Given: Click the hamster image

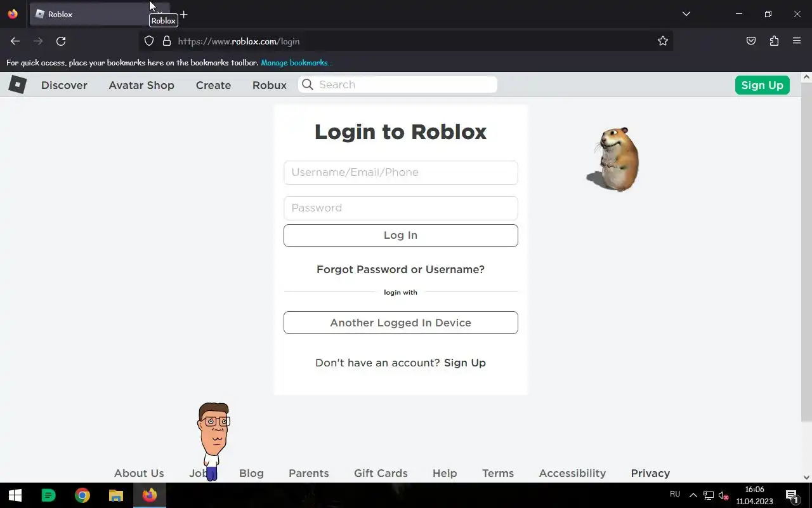Looking at the screenshot, I should tap(613, 159).
